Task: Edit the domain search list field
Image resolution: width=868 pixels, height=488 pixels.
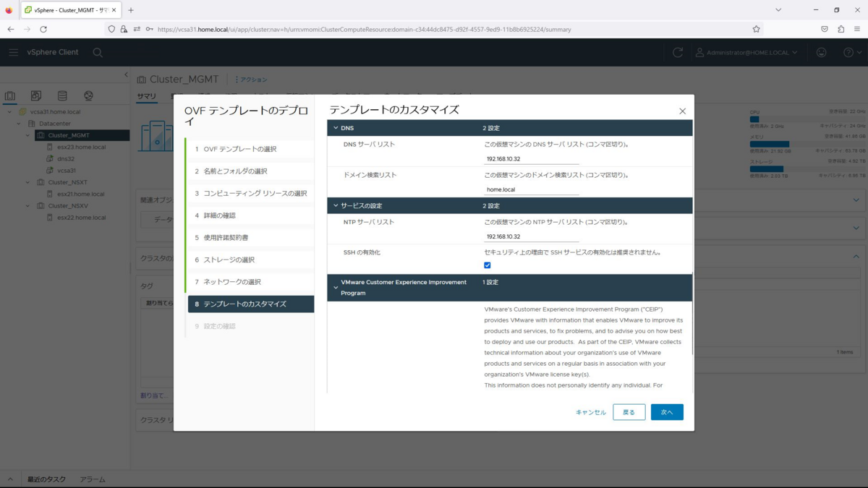Action: click(532, 189)
